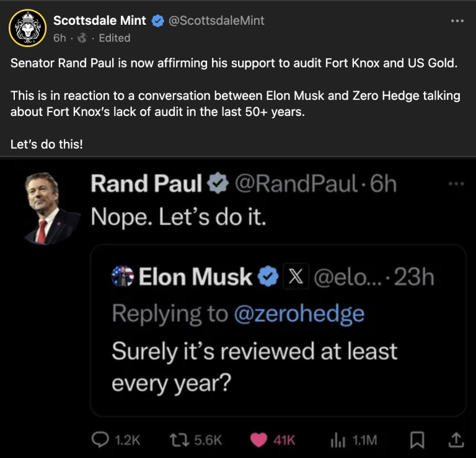Open the Scottsdale Mint display name link
476x458 pixels.
pyautogui.click(x=100, y=20)
